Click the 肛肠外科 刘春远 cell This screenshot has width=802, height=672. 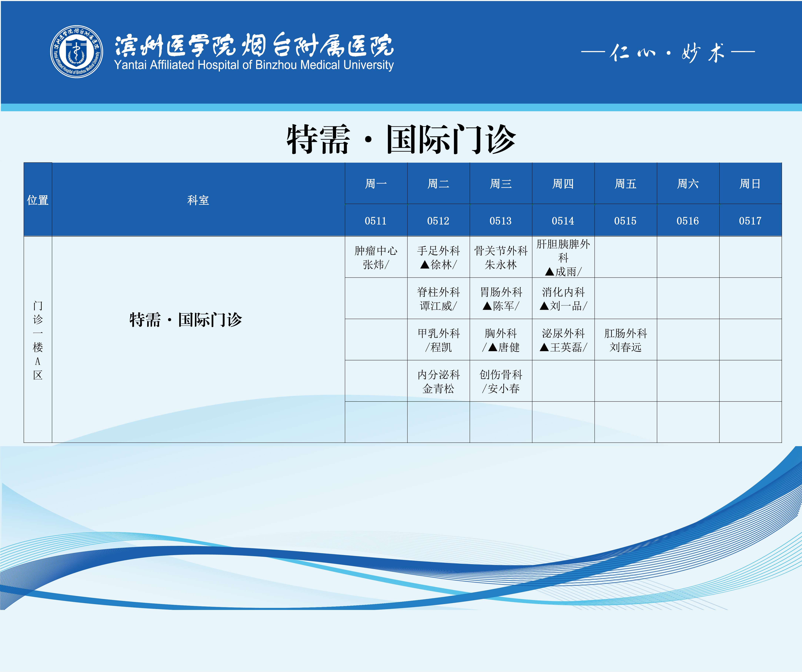click(x=625, y=340)
